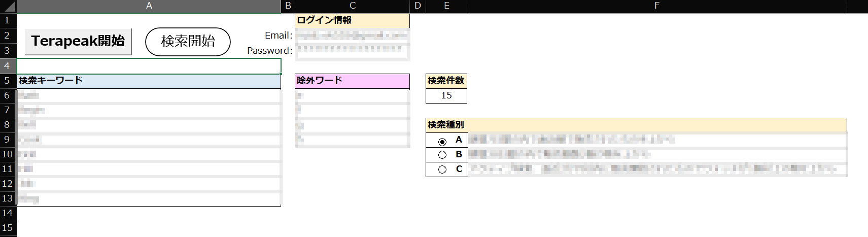The height and width of the screenshot is (237, 868).
Task: Click the select-all corner triangle
Action: point(9,6)
